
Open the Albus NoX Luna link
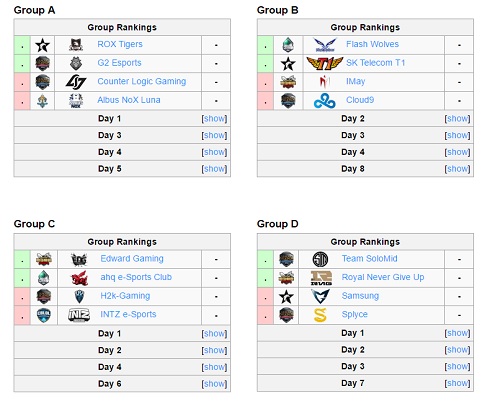[x=129, y=100]
